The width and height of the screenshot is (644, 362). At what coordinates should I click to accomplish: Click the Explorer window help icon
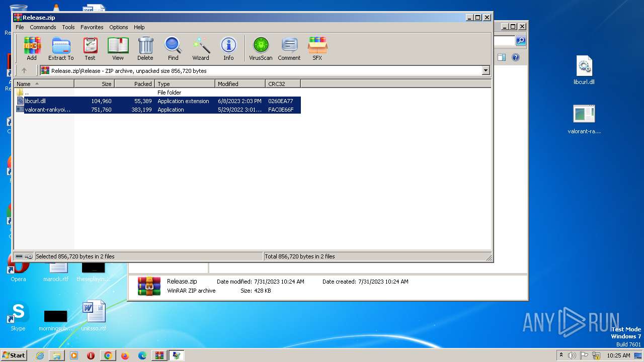point(516,57)
